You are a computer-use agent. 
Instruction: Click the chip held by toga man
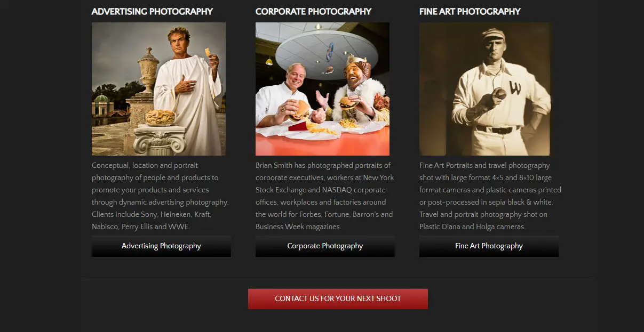(x=209, y=52)
